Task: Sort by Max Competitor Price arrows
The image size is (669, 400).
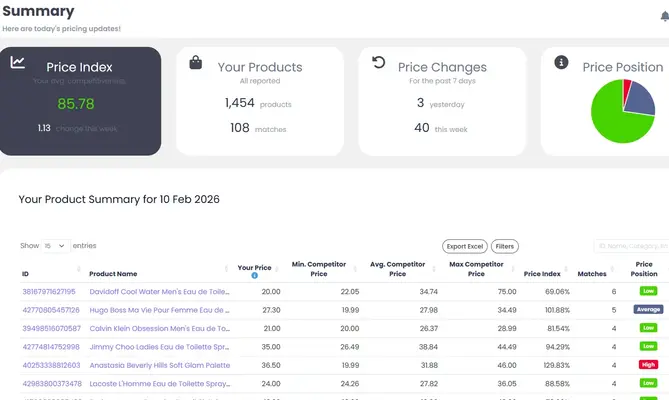Action: (512, 269)
